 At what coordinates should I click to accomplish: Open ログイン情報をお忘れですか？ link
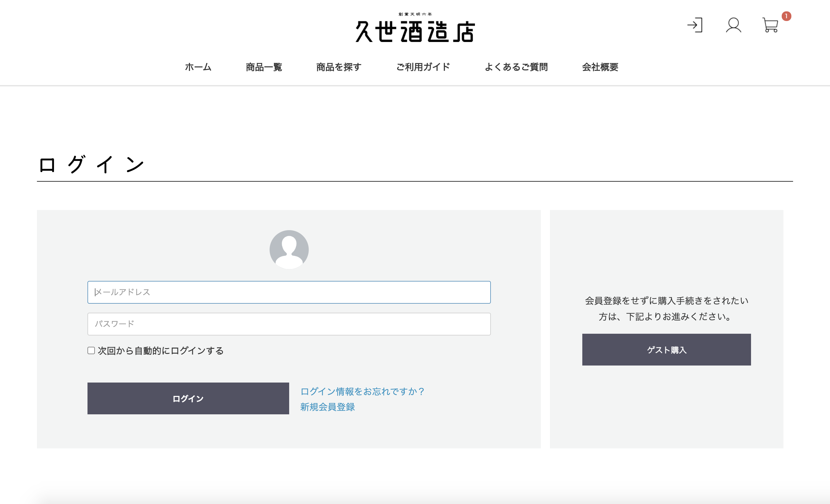(362, 391)
